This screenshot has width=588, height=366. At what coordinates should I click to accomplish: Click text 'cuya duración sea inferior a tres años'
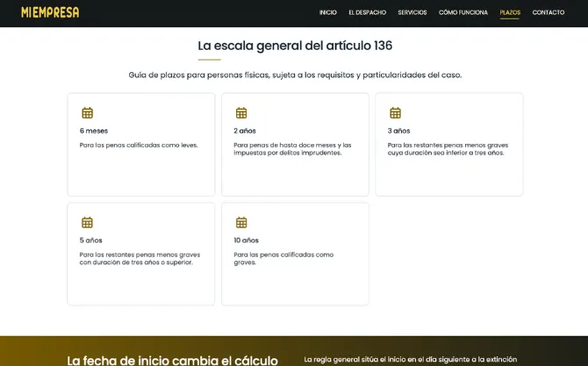point(446,153)
